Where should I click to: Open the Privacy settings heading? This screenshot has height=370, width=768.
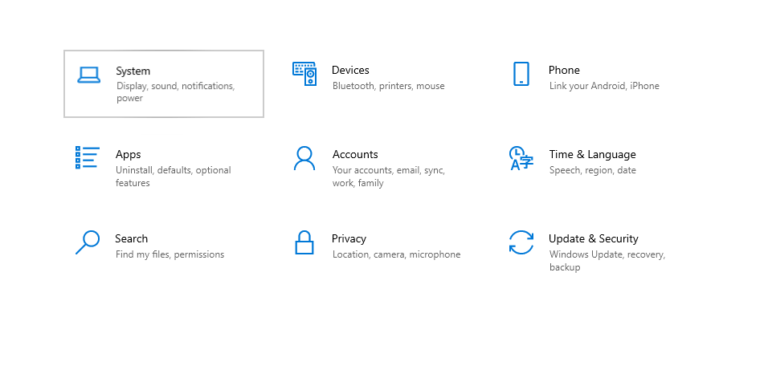click(x=349, y=239)
